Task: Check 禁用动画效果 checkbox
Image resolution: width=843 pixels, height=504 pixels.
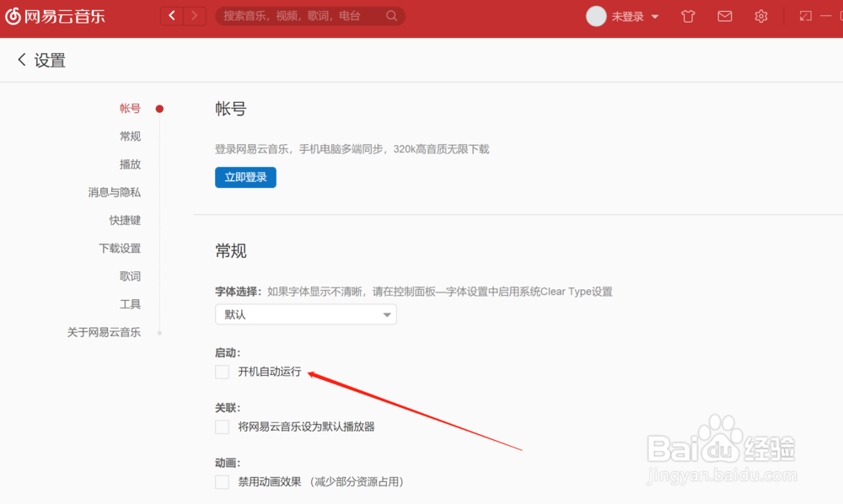Action: [x=222, y=482]
